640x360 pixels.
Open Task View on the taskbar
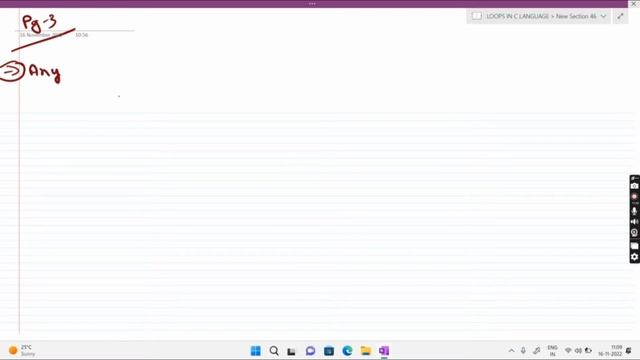pyautogui.click(x=291, y=351)
